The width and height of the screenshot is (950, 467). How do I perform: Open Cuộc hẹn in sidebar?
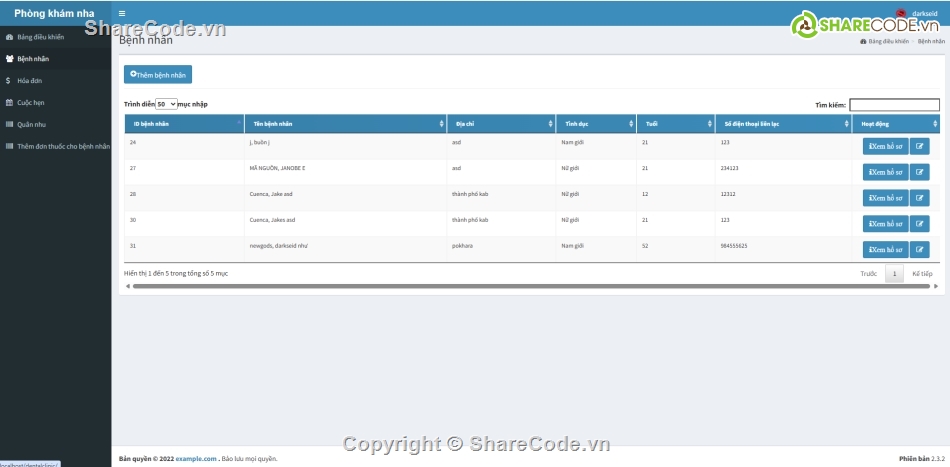point(56,102)
